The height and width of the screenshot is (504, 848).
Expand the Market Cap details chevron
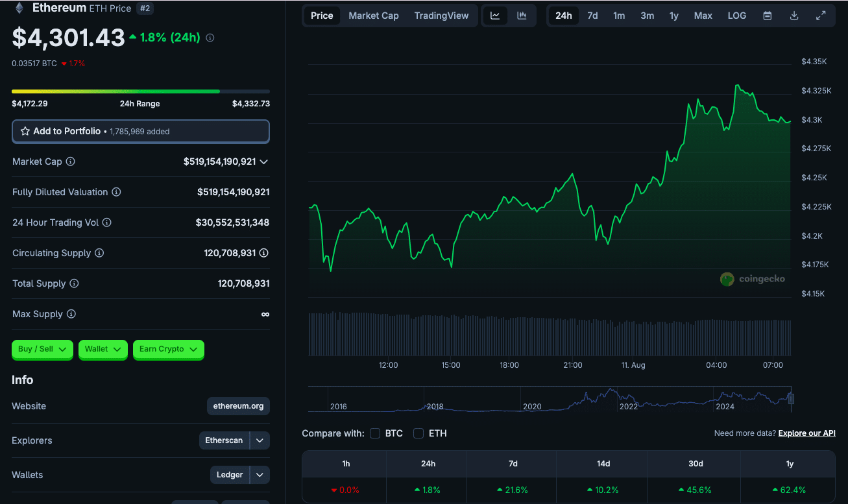pos(263,162)
